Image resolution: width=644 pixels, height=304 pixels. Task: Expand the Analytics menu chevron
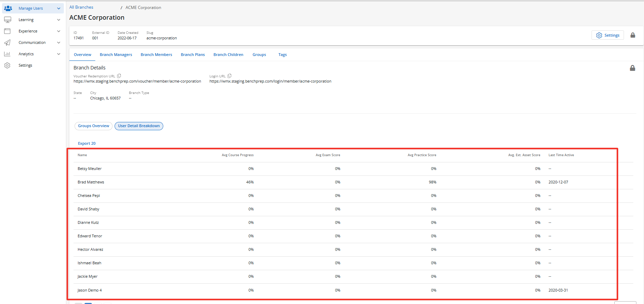[59, 54]
